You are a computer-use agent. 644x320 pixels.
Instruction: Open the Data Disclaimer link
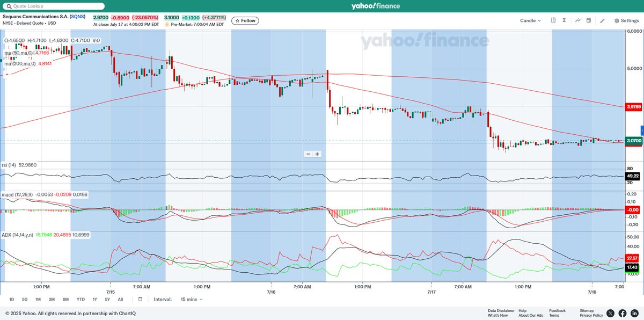[x=501, y=310]
